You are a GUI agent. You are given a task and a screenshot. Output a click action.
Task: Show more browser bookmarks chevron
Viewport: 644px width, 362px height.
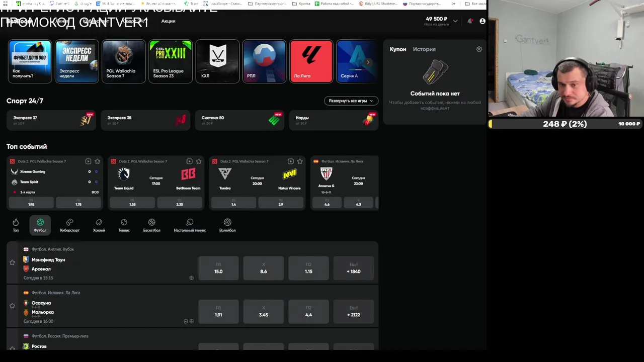[x=454, y=4]
